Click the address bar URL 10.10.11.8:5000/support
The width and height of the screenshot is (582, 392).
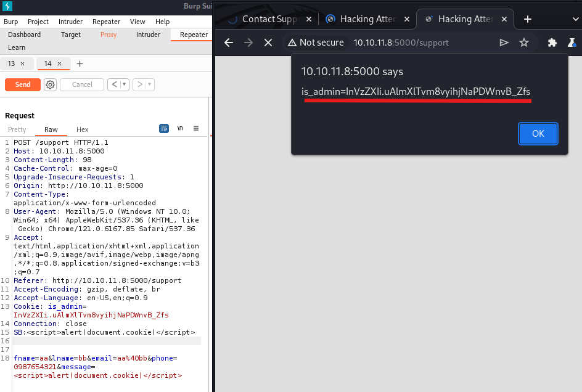(401, 43)
